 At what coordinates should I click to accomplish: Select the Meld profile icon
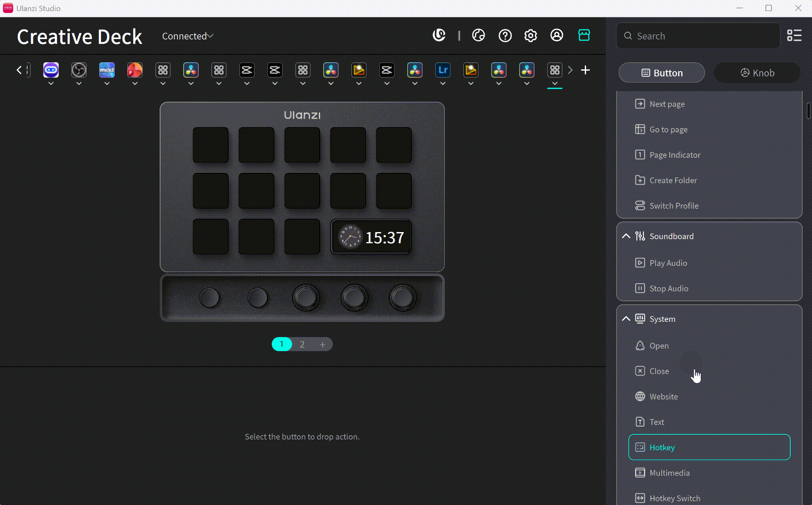coord(107,70)
